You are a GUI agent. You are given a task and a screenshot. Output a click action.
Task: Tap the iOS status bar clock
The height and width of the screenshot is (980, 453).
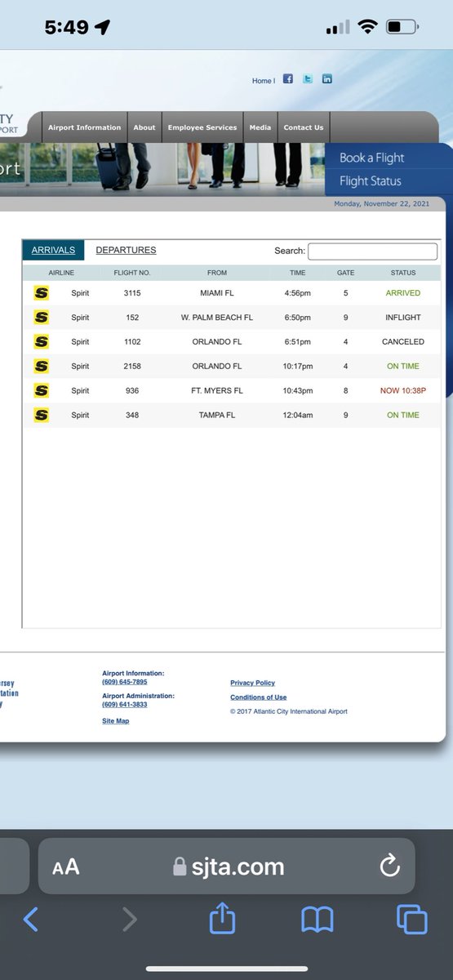[x=67, y=27]
